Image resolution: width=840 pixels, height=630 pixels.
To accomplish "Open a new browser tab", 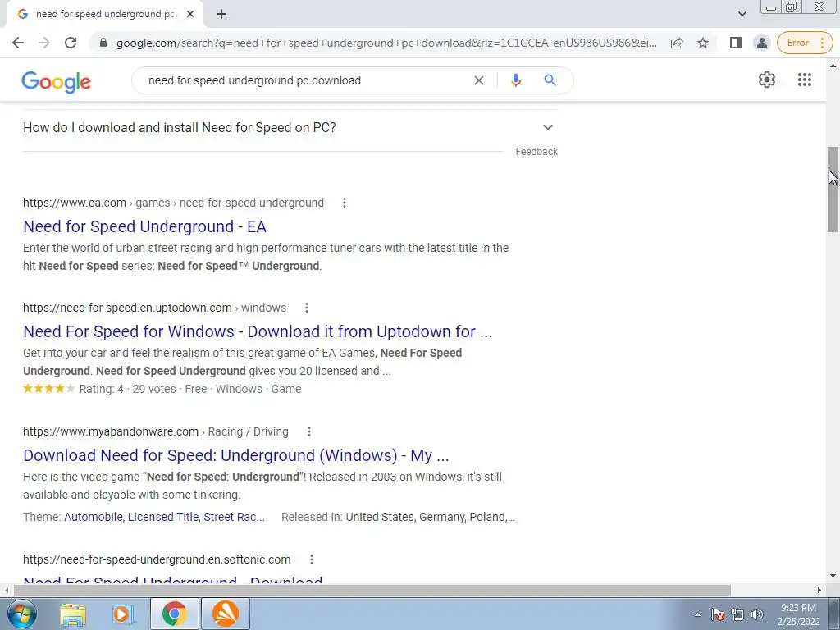I will (x=221, y=14).
